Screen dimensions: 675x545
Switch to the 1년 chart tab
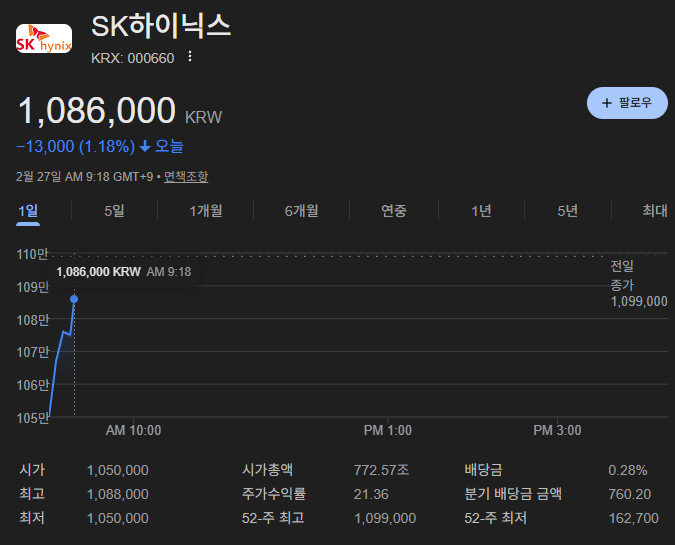[x=481, y=211]
